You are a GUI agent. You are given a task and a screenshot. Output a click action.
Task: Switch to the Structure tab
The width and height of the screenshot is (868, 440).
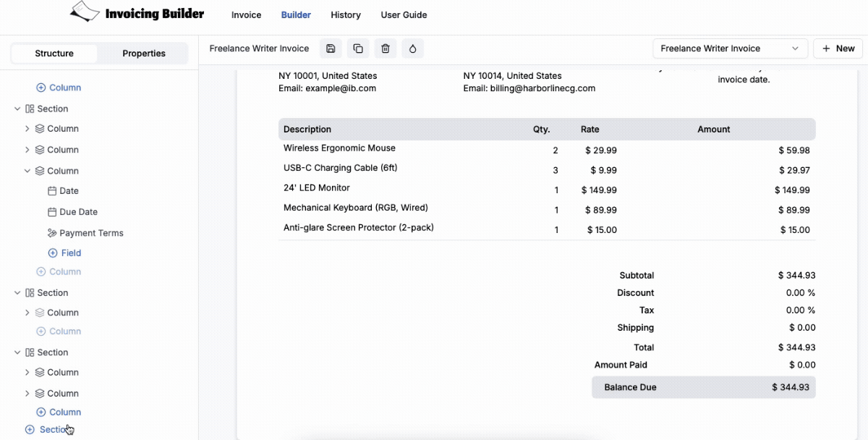54,54
